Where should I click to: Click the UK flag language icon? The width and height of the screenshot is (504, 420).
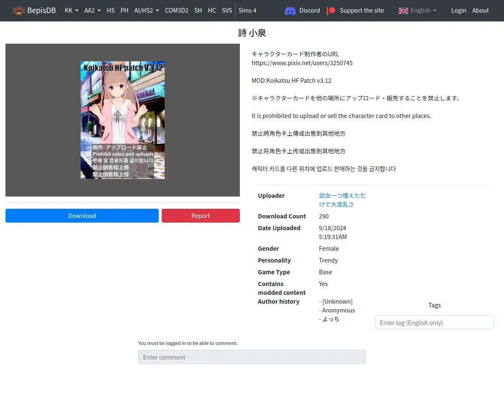pos(403,10)
